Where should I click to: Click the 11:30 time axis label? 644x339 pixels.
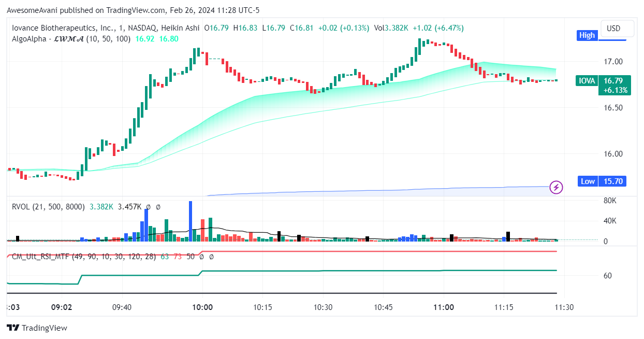click(564, 307)
